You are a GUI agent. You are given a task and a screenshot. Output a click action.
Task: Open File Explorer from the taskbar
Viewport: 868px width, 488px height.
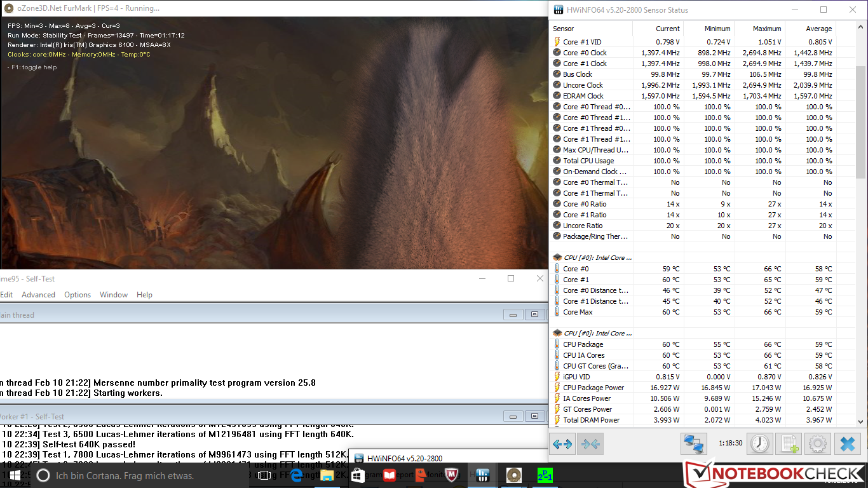(327, 475)
